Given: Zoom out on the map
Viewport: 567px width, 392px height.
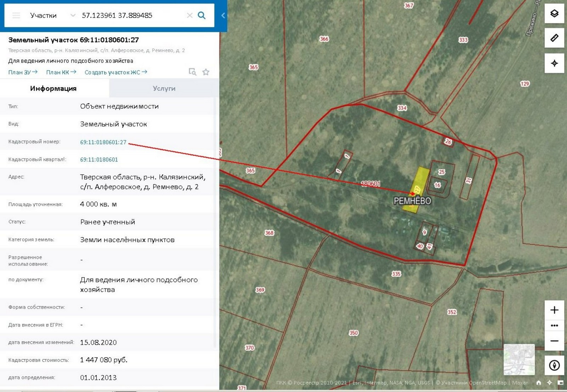Looking at the screenshot, I should tap(554, 341).
